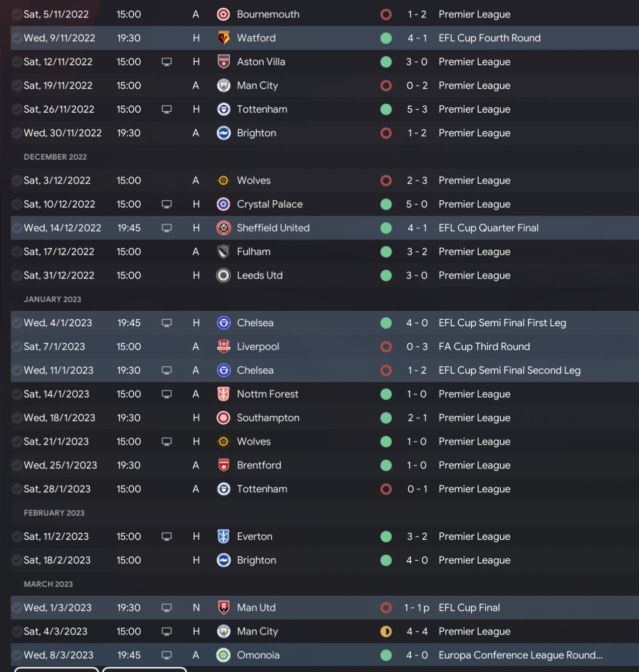This screenshot has height=672, width=639.
Task: Click the TV icon on Aston Villa fixture
Action: coord(167,62)
